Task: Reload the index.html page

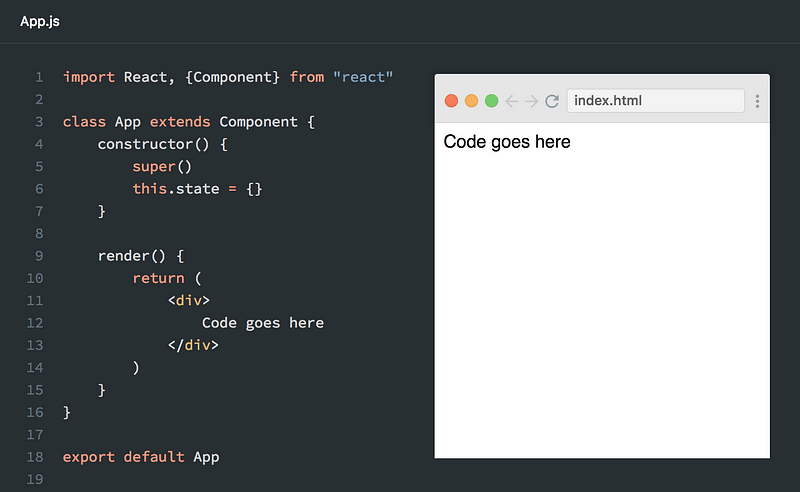Action: pos(552,101)
